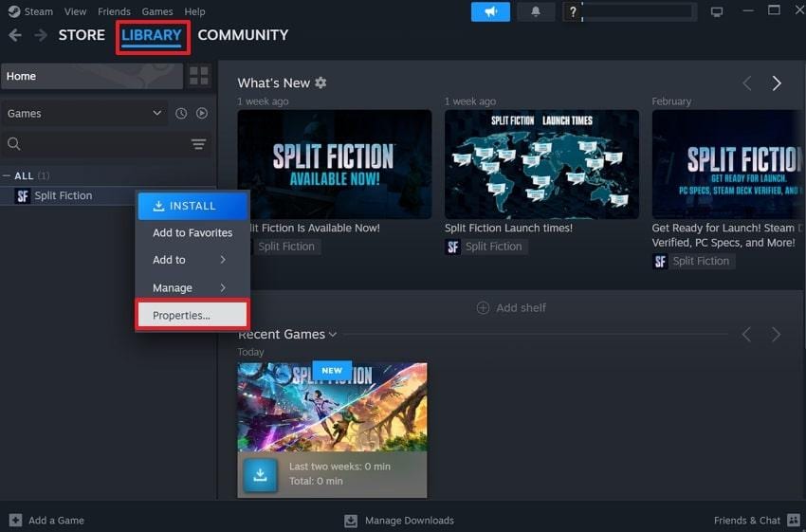Open the Split Fiction Available Now thumbnail
This screenshot has height=532, width=806.
[335, 164]
